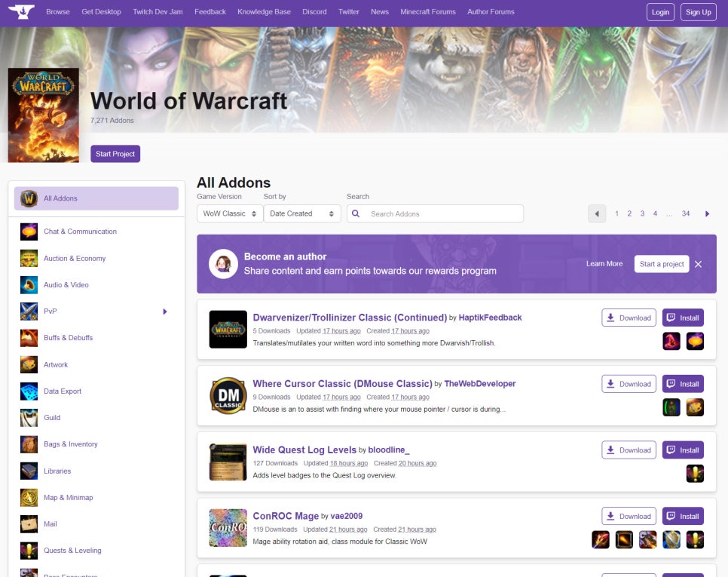Open the Quests & Leveling category icon
728x577 pixels.
pos(29,551)
